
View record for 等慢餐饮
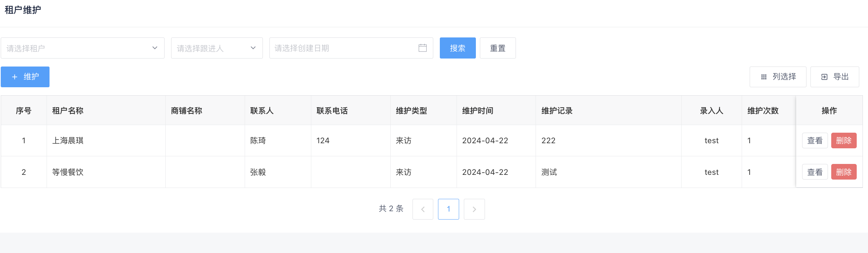[x=815, y=172]
